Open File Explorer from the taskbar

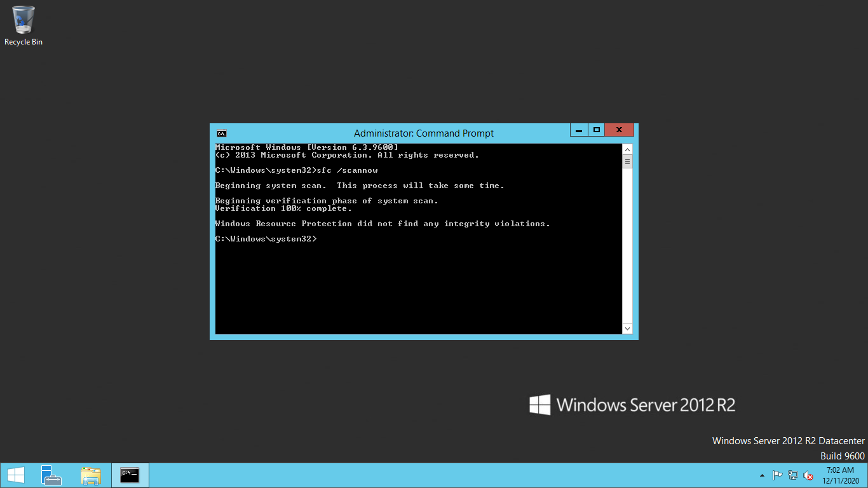[91, 475]
